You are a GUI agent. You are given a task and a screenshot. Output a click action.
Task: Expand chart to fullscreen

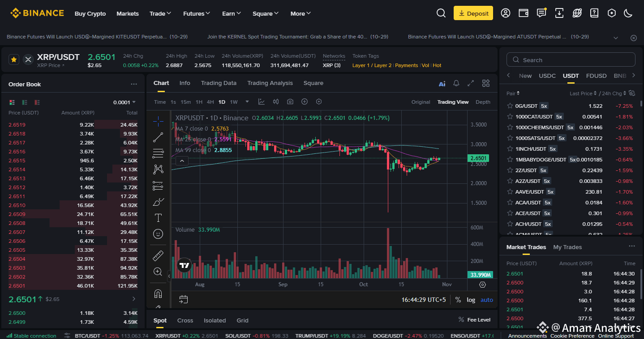click(471, 83)
